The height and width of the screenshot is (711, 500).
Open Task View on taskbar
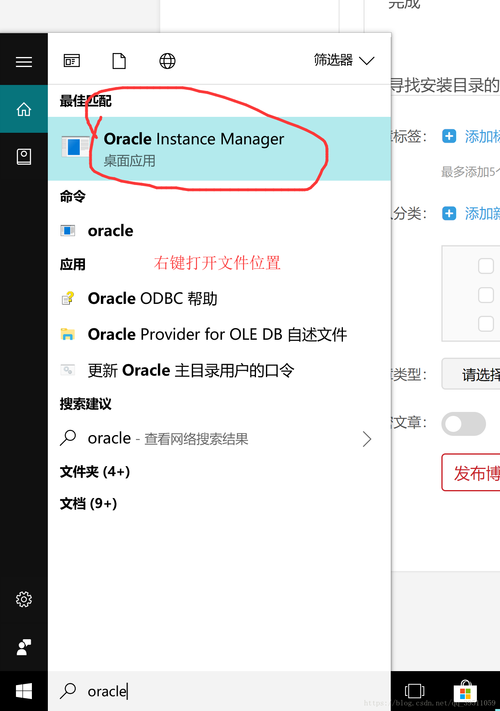click(x=414, y=691)
